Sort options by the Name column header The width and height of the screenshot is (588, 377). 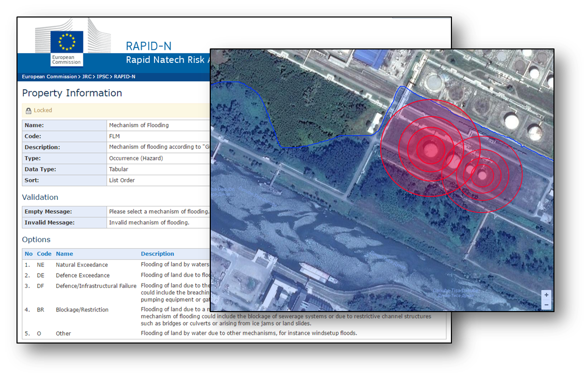click(64, 254)
